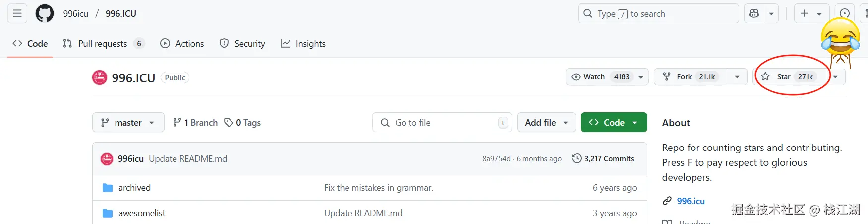Expand the Add file dropdown
The height and width of the screenshot is (224, 868).
546,123
